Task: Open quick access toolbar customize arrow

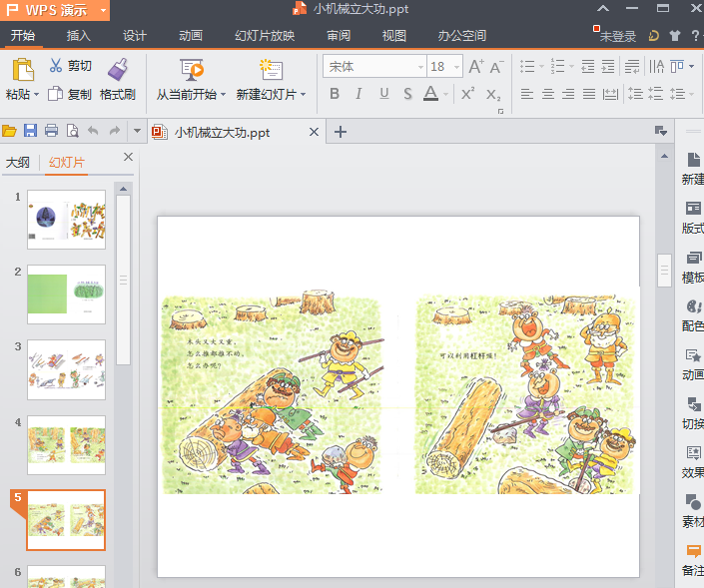Action: (x=137, y=131)
